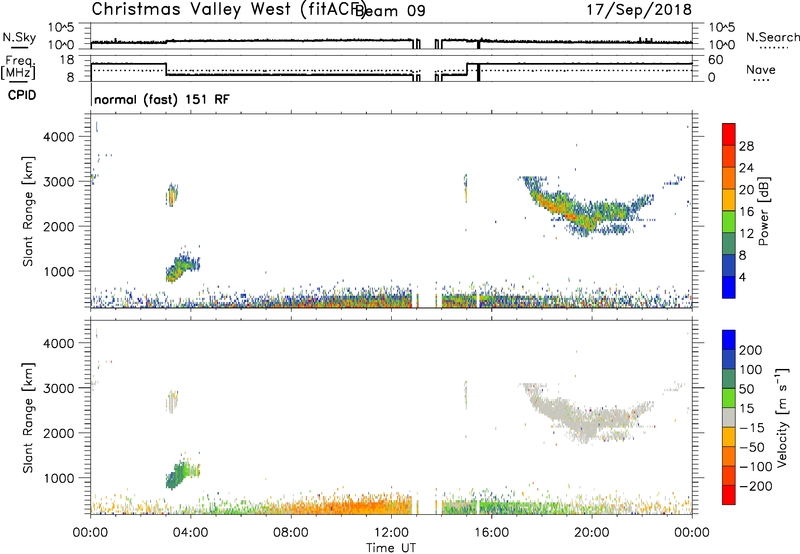Image resolution: width=800 pixels, height=554 pixels.
Task: Click the gray segment of Velocity colorbar
Action: tap(729, 417)
